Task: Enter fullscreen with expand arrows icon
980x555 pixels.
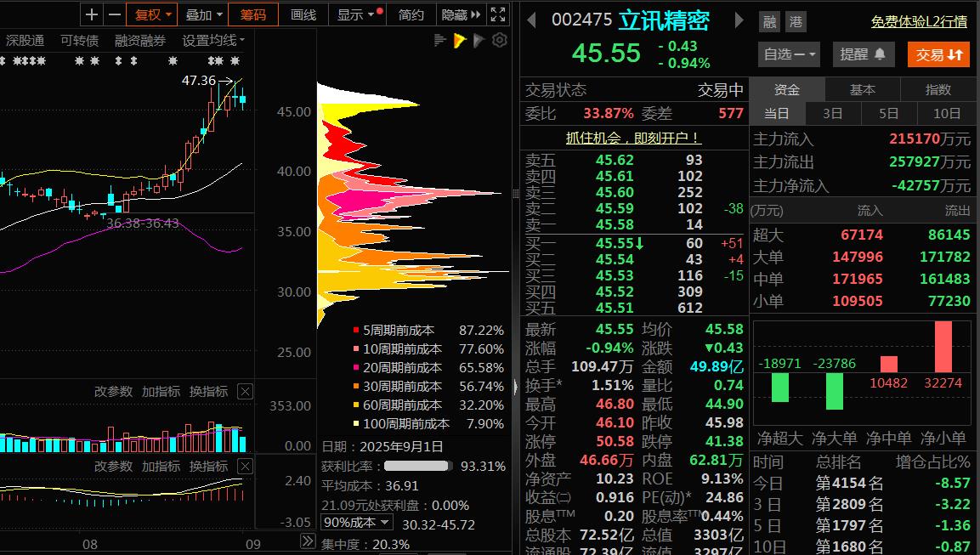Action: (x=497, y=14)
